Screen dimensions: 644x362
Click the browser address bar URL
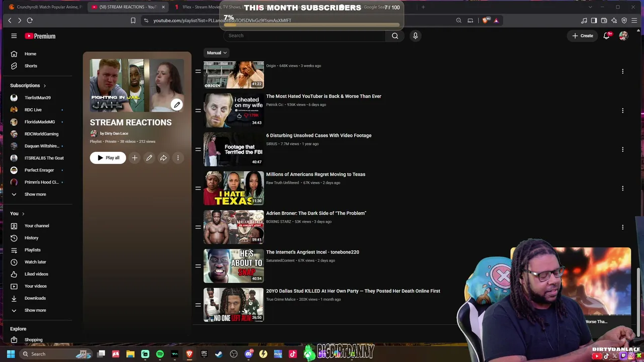[x=222, y=21]
